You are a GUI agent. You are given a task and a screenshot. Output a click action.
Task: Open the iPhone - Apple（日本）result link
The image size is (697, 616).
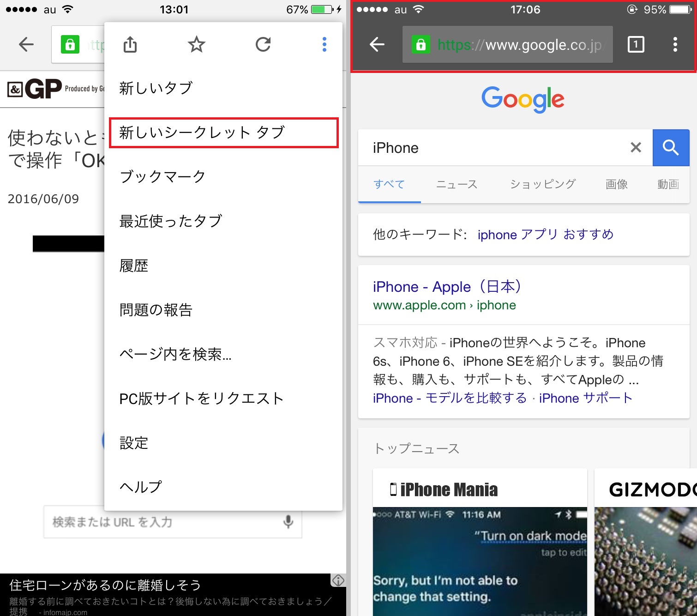(x=446, y=287)
